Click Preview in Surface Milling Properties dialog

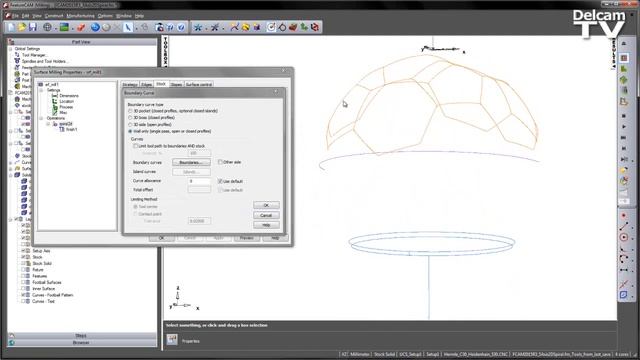[247, 238]
